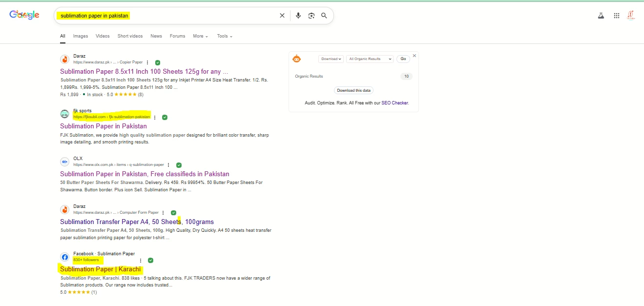Click the green checkmark badge on the OLX result

tap(179, 165)
